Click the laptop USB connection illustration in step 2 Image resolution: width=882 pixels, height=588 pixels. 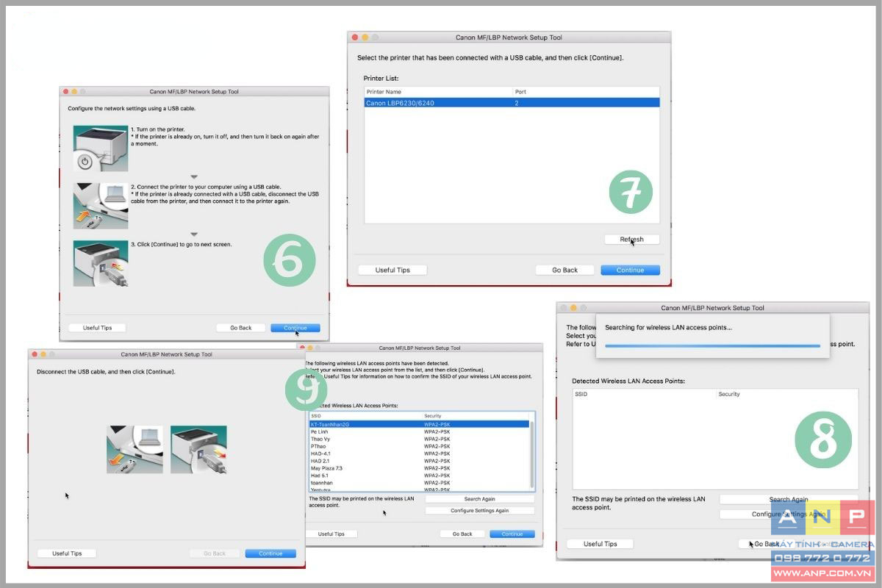point(100,206)
